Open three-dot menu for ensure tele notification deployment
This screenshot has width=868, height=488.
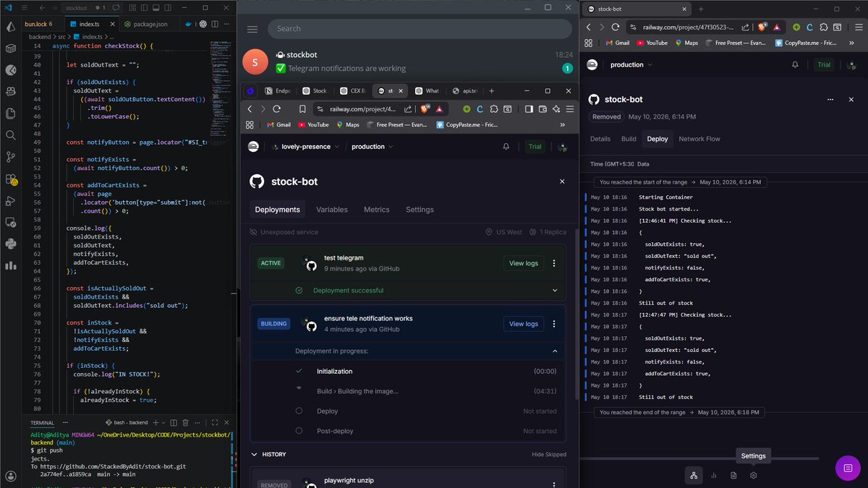(x=554, y=324)
